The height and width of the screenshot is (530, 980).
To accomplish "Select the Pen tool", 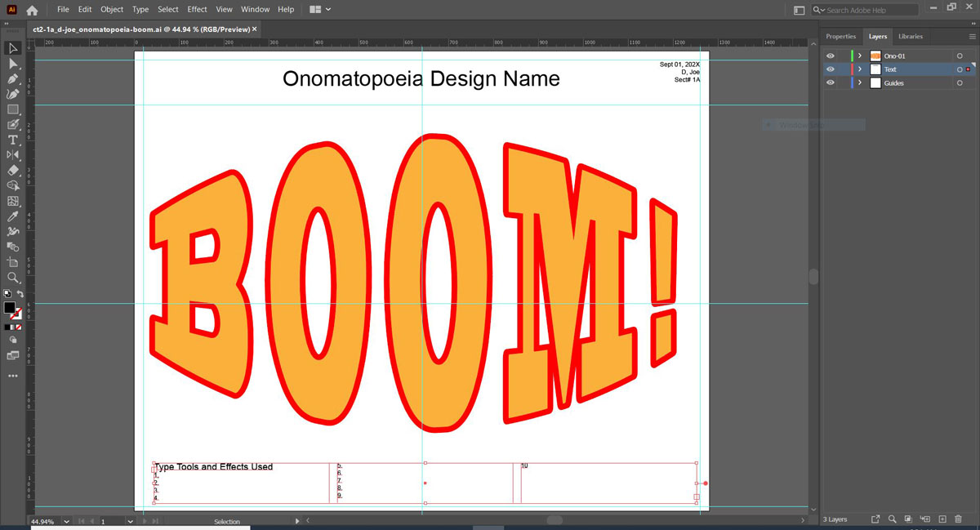I will [13, 79].
